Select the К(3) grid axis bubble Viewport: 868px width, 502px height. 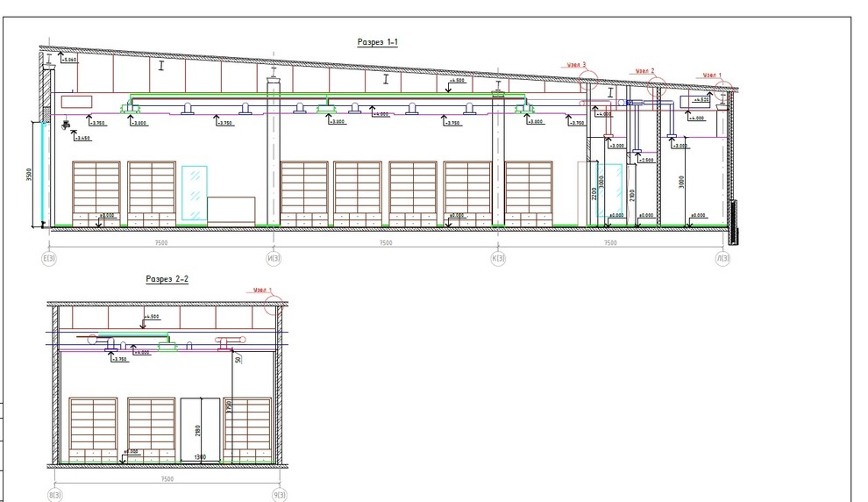(498, 258)
